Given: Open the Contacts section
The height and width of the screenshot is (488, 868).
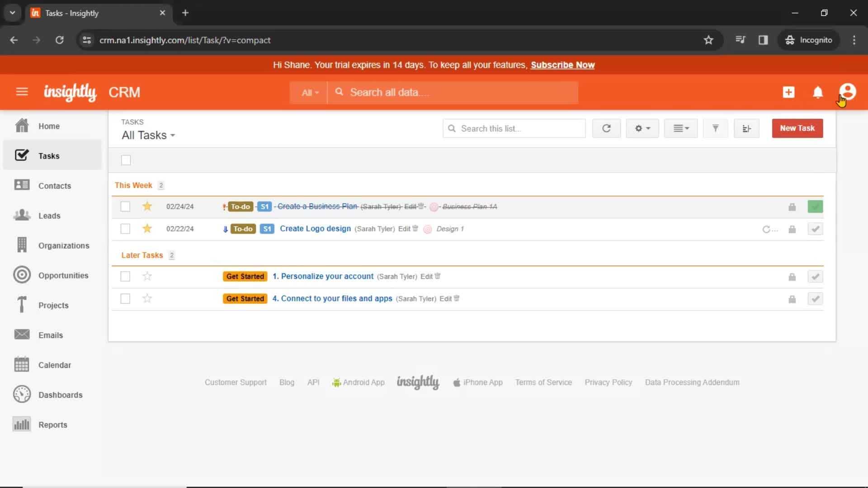Looking at the screenshot, I should 54,185.
